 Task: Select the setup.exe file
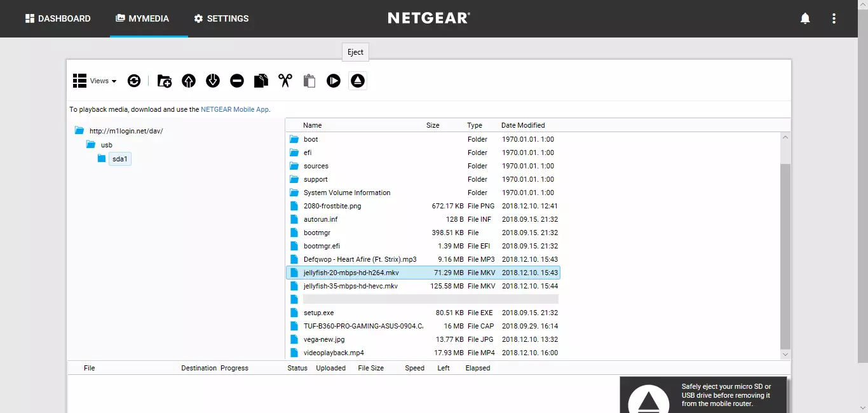click(x=423, y=313)
